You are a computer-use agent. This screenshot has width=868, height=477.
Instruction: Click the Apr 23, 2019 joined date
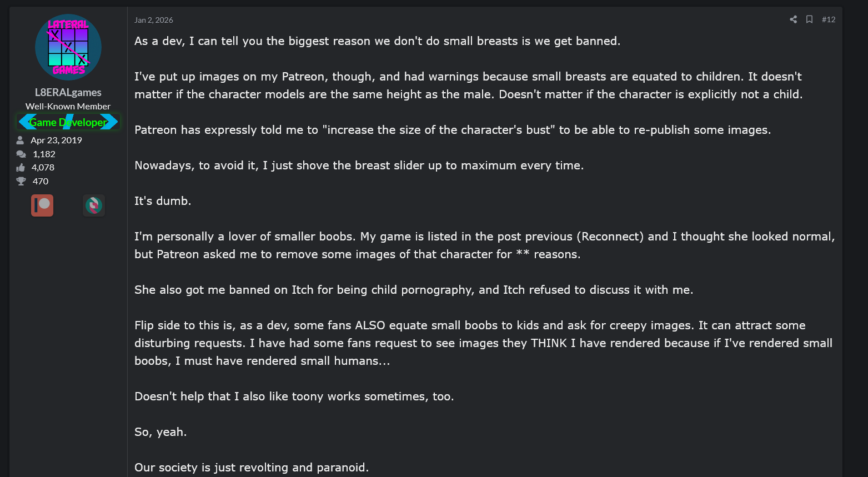coord(56,140)
